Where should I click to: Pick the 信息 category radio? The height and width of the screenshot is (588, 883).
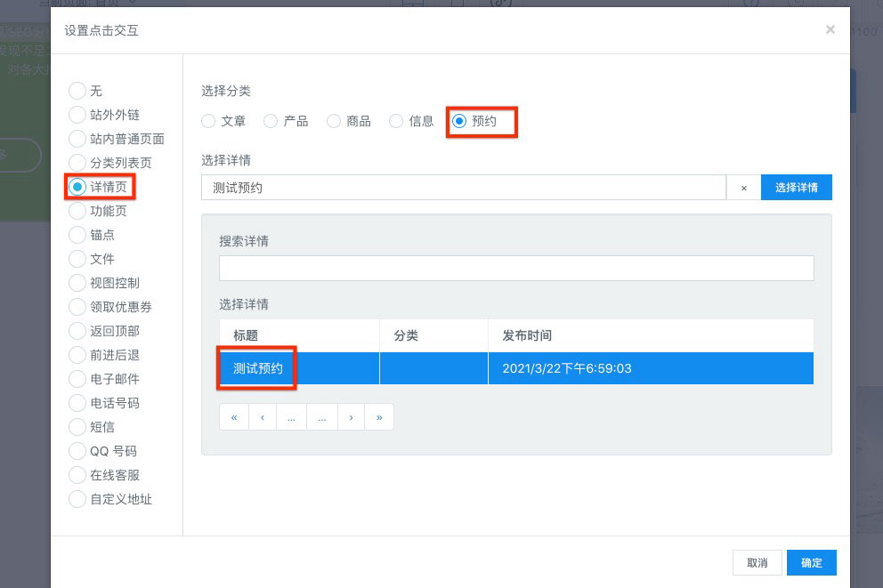pyautogui.click(x=396, y=121)
